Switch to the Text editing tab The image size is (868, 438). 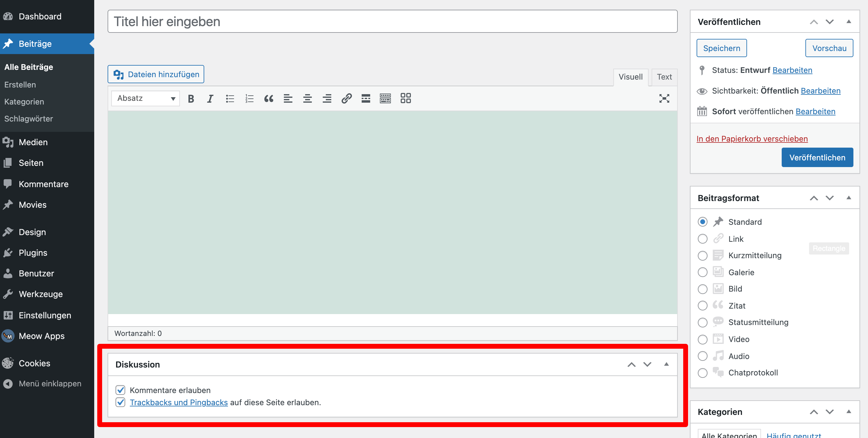[664, 77]
